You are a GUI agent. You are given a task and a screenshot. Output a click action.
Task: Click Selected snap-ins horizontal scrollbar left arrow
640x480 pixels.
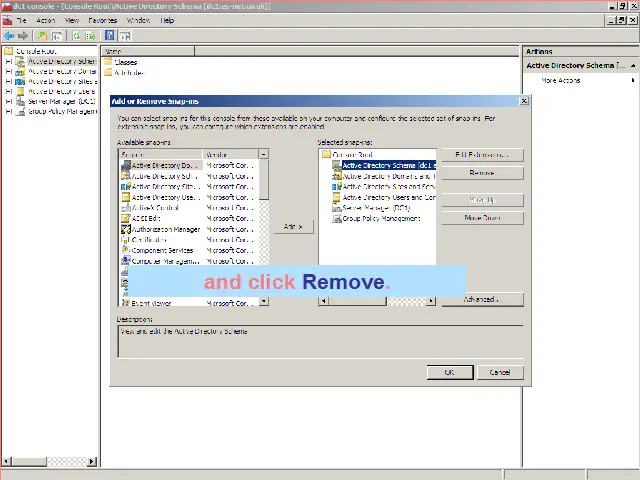[x=323, y=301]
